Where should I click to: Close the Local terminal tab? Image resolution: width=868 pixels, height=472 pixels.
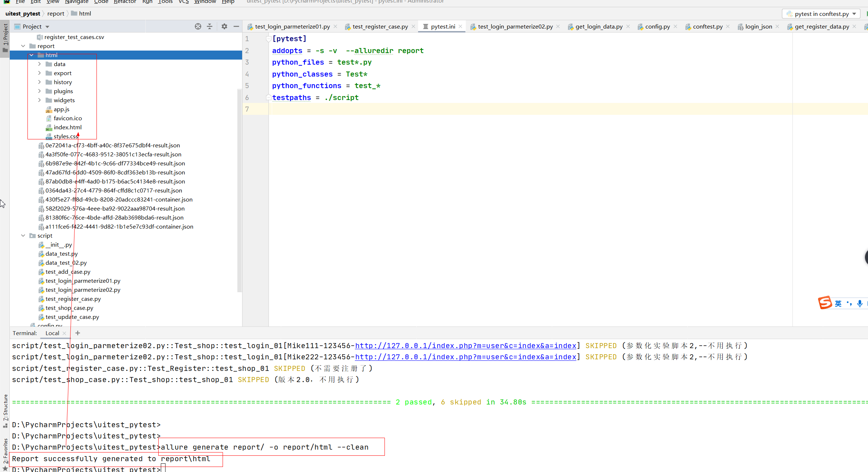[65, 333]
